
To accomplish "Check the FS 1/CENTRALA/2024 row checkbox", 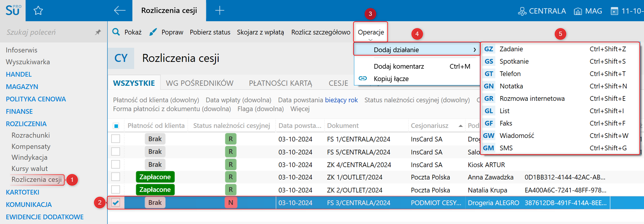I will (x=116, y=139).
